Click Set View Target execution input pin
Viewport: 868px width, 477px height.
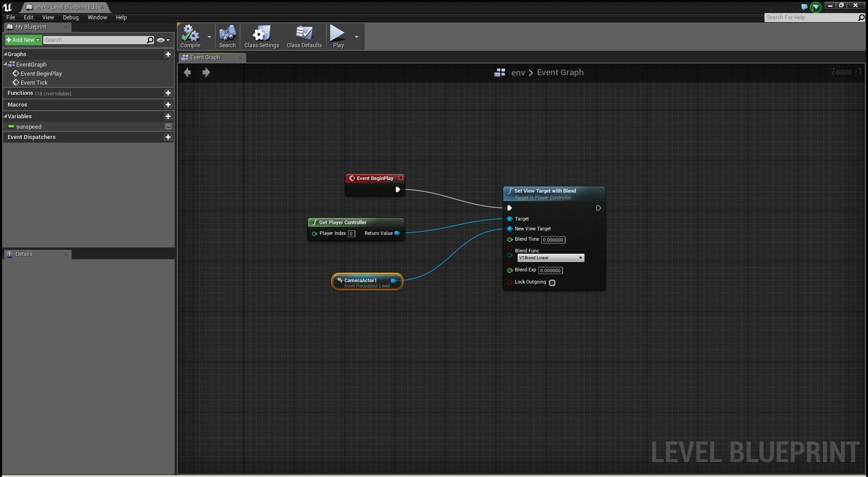point(509,208)
